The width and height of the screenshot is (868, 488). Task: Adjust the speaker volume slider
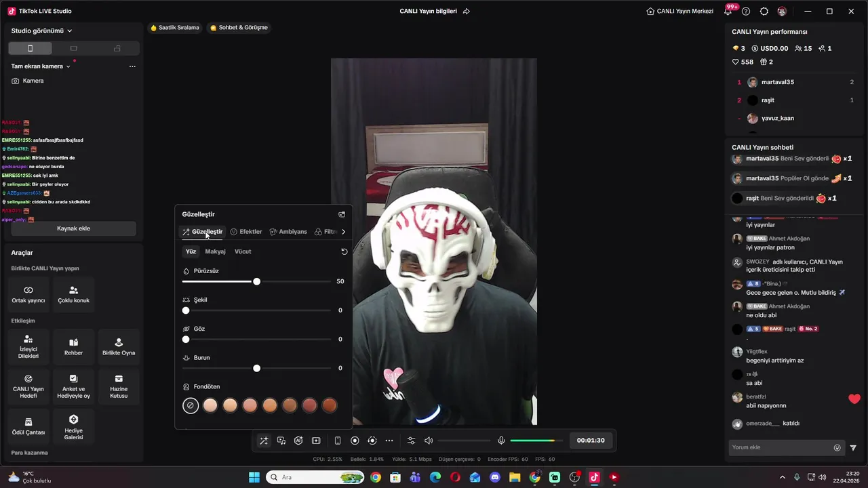pyautogui.click(x=464, y=441)
